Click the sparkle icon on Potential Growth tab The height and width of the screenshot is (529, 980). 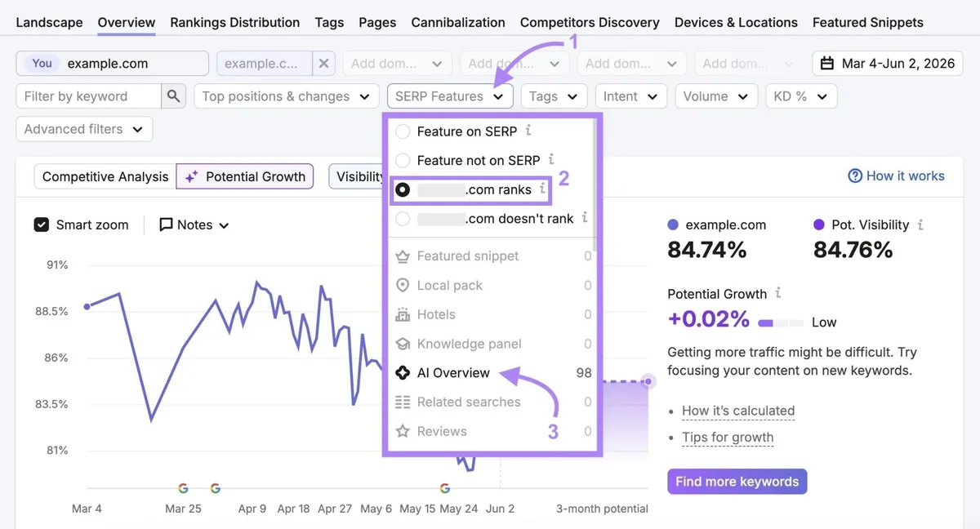click(191, 176)
